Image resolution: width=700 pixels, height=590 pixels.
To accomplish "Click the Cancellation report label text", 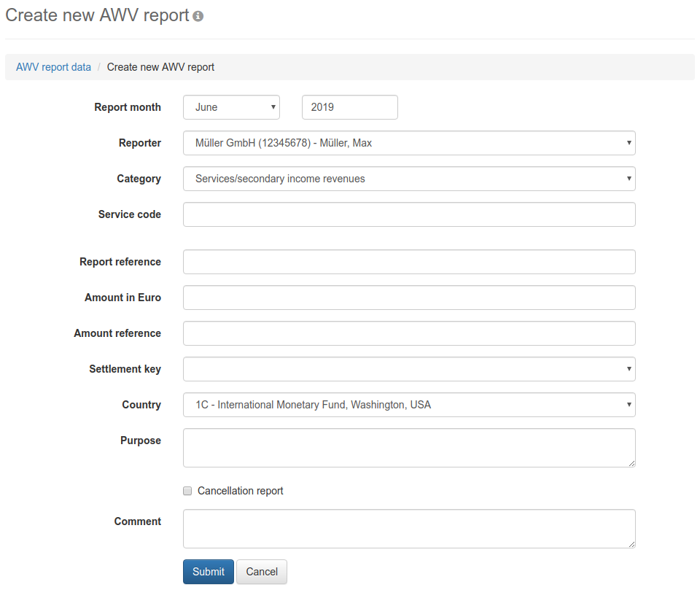I will (x=240, y=491).
